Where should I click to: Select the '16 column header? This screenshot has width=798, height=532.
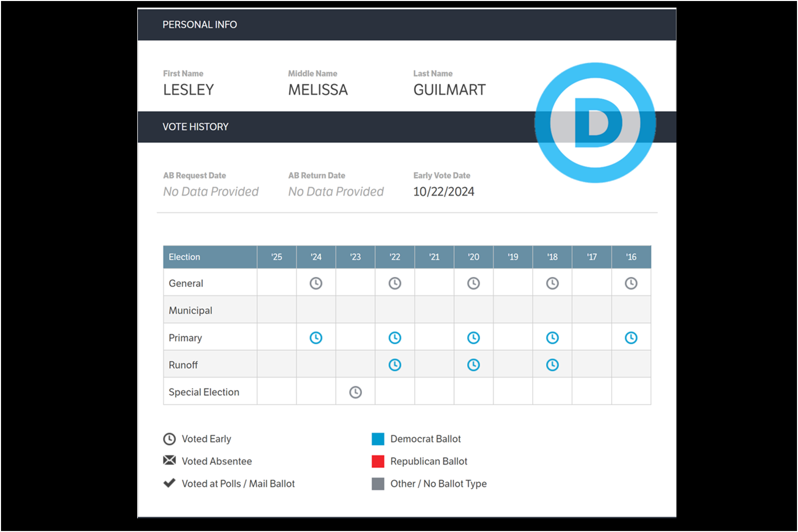tap(631, 257)
